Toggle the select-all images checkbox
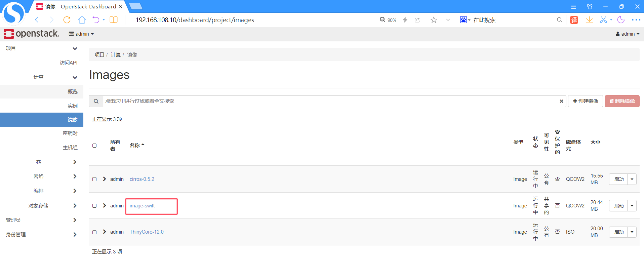Screen dimensions: 644x280 pos(94,146)
